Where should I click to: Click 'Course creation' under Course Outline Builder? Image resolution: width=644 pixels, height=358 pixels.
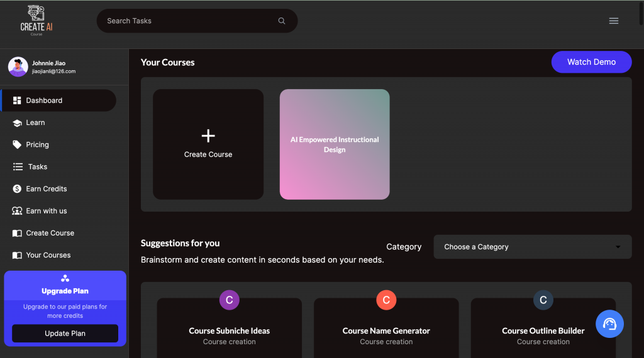pyautogui.click(x=543, y=342)
